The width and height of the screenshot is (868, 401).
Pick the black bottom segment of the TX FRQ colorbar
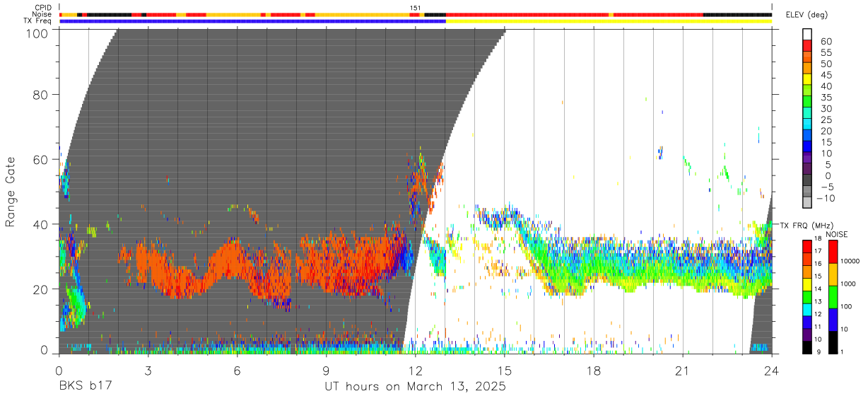(x=807, y=347)
